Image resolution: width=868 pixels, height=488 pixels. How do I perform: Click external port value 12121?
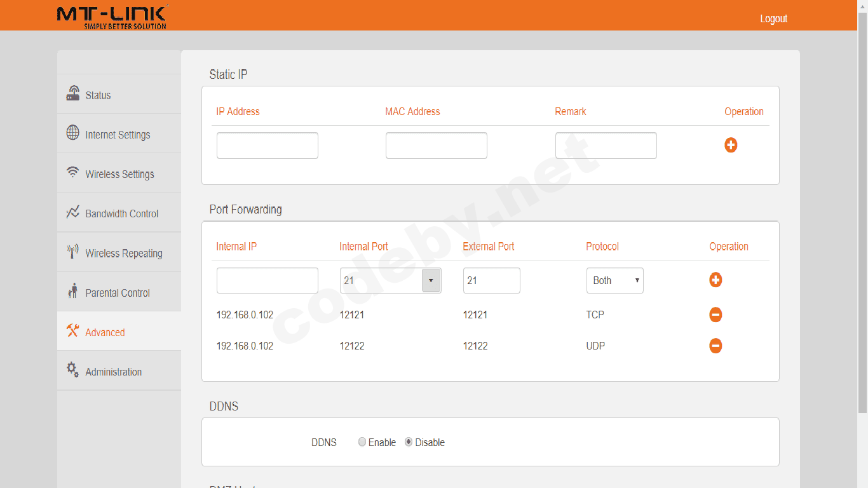475,315
